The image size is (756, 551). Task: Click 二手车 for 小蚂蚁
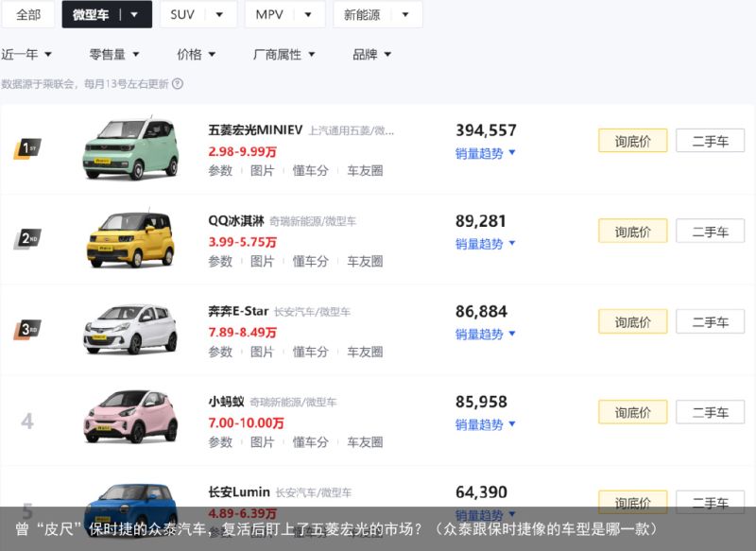click(711, 412)
